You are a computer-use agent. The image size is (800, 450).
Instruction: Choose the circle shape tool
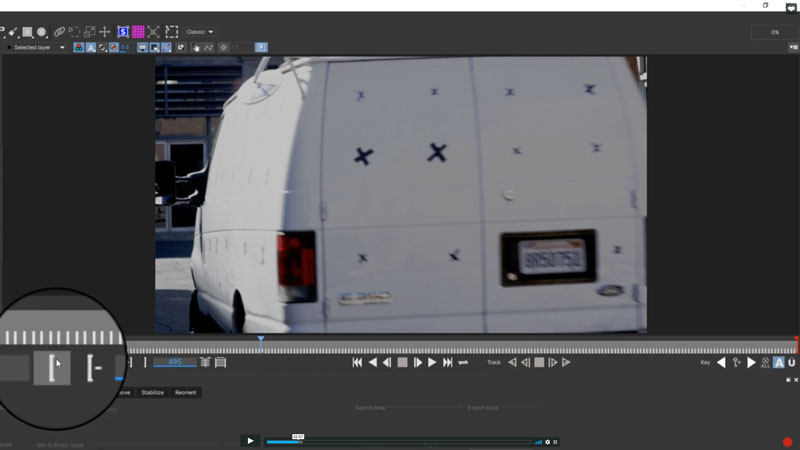click(x=42, y=32)
